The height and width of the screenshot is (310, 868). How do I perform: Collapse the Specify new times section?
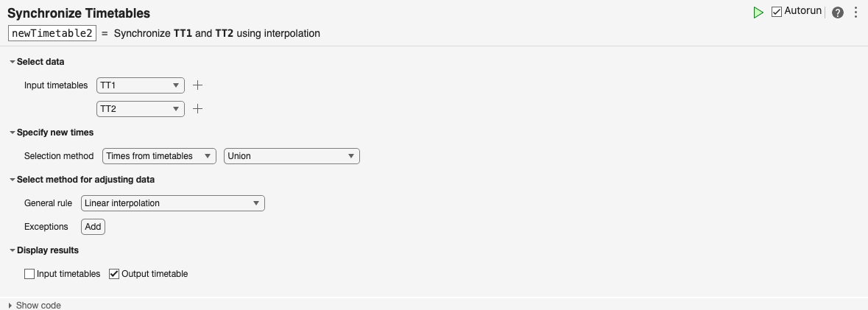pos(12,133)
